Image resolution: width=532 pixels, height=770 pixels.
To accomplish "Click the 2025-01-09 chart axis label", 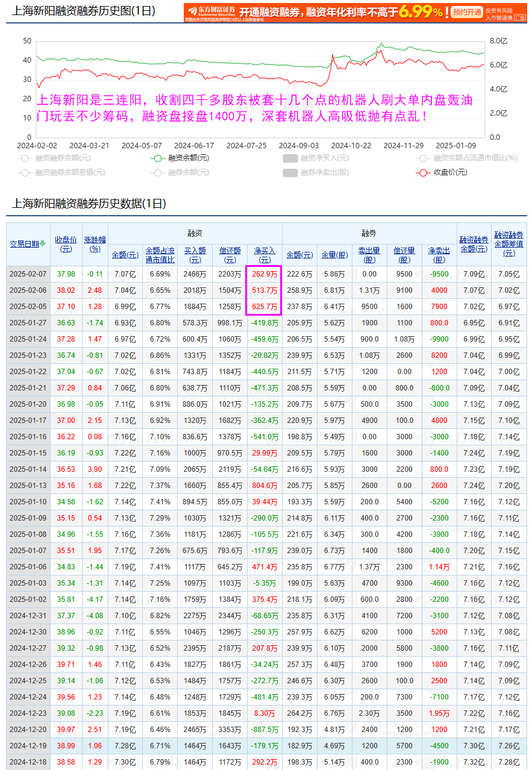I will click(455, 145).
